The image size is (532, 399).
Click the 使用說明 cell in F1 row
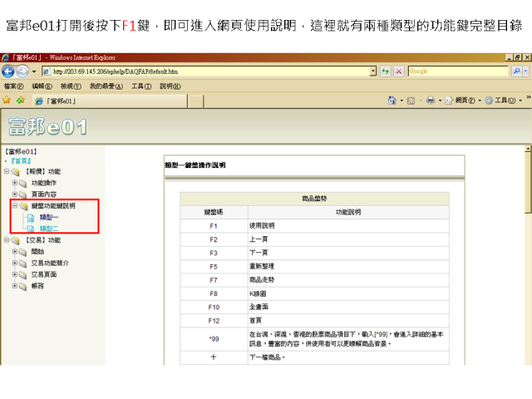point(348,226)
